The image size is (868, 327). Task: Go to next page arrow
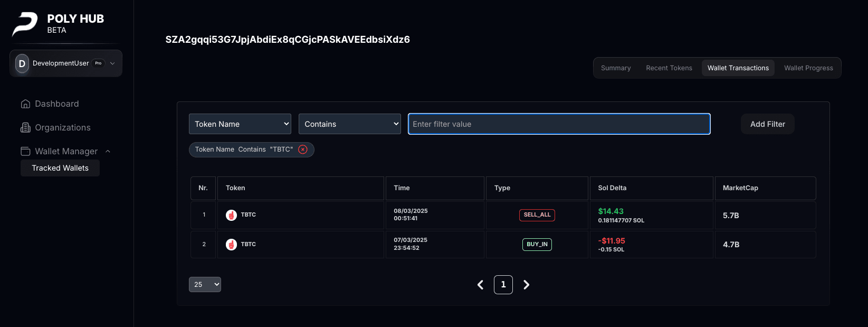point(526,285)
